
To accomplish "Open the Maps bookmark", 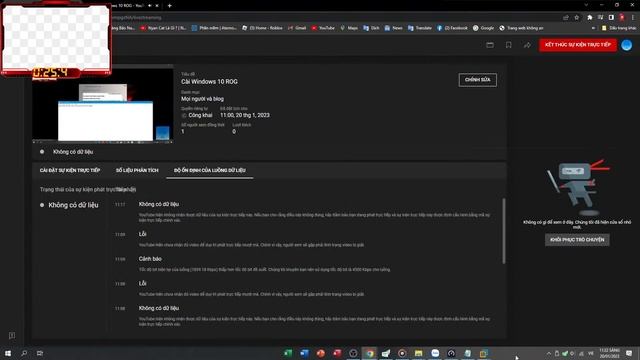I will pyautogui.click(x=349, y=28).
